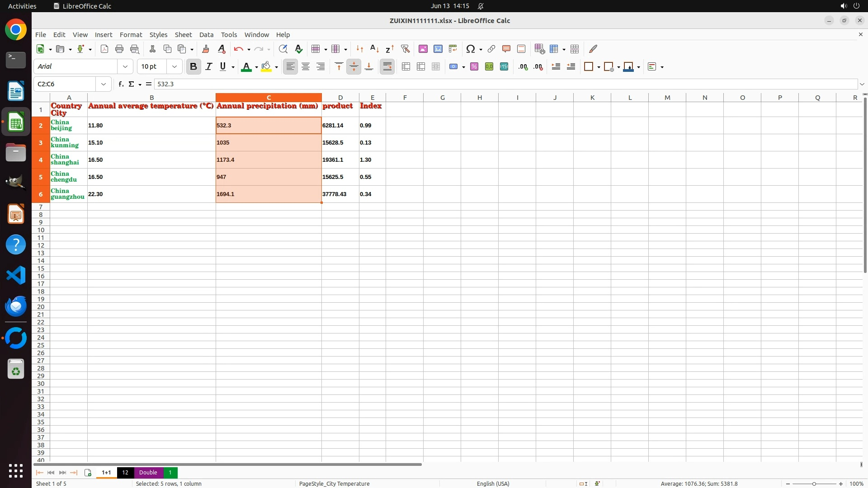Expand the Font Name dropdown

tap(125, 67)
